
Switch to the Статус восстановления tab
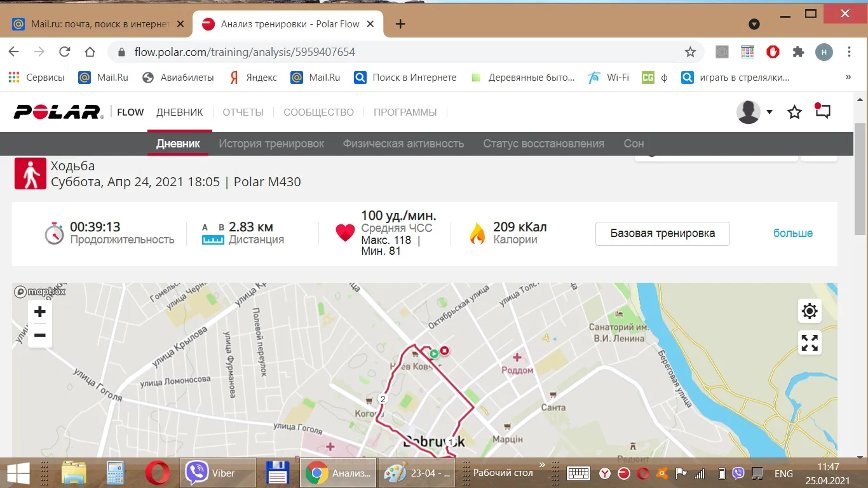pyautogui.click(x=544, y=144)
